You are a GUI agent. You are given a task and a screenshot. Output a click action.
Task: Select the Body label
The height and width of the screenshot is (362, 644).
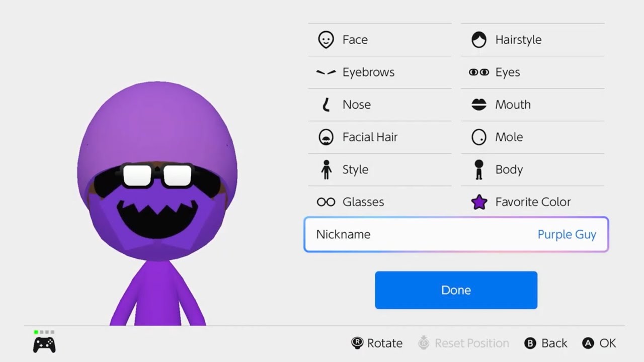click(x=509, y=170)
